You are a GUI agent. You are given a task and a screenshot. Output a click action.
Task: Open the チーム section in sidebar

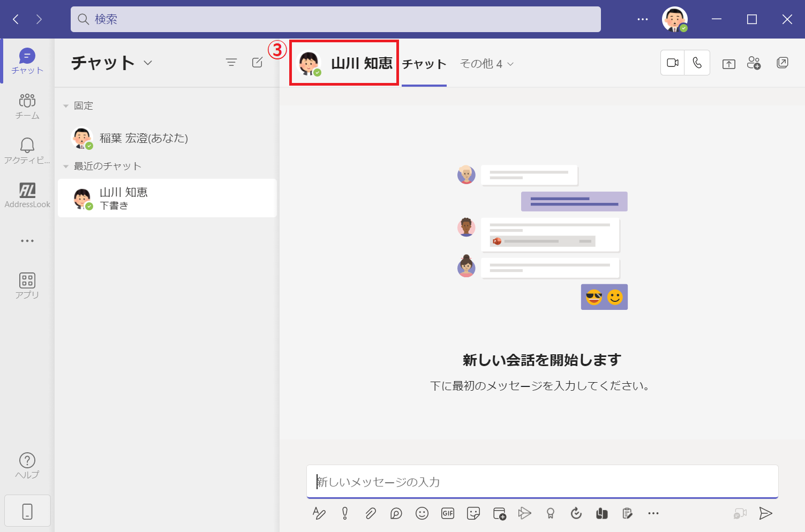click(27, 105)
